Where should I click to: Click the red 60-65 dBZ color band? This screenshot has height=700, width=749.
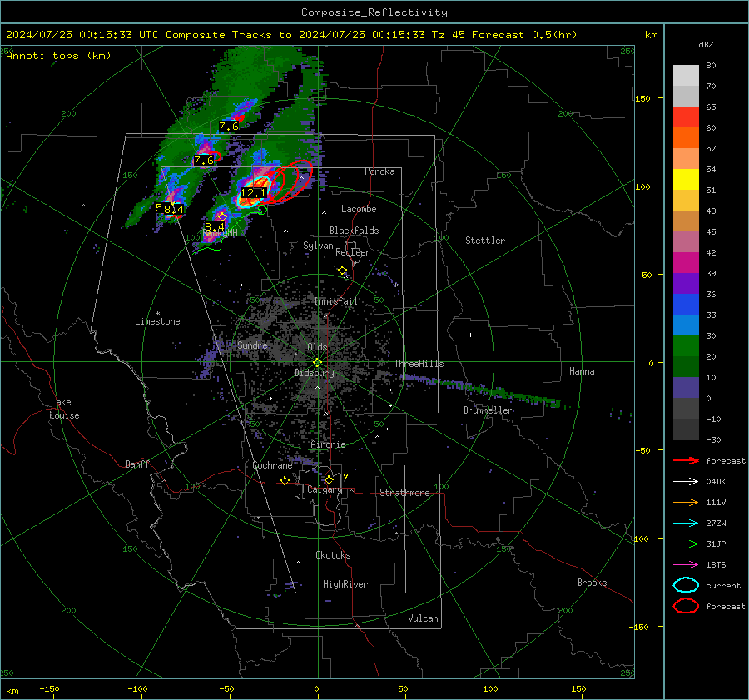click(686, 117)
